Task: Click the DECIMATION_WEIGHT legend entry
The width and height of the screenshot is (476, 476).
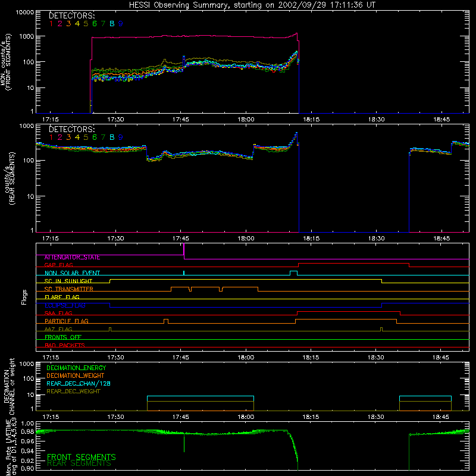Action: pos(76,375)
